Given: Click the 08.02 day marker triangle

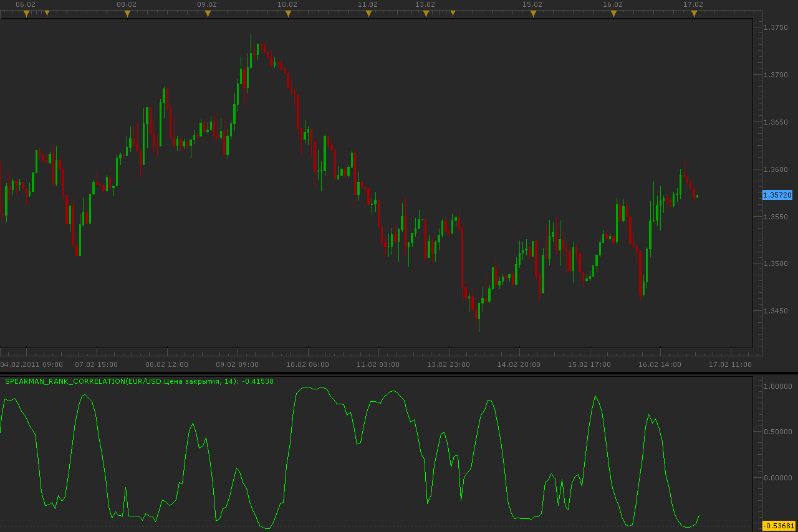Looking at the screenshot, I should [x=127, y=13].
